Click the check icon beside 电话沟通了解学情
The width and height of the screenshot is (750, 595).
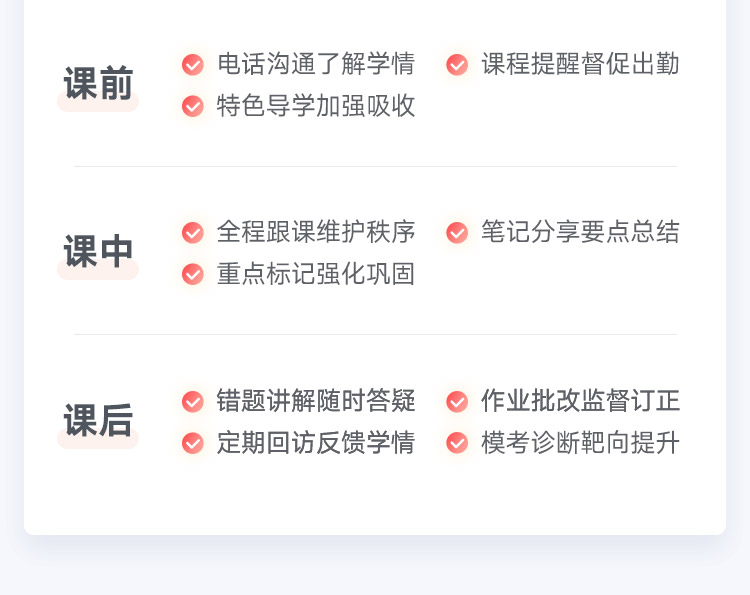pyautogui.click(x=193, y=65)
